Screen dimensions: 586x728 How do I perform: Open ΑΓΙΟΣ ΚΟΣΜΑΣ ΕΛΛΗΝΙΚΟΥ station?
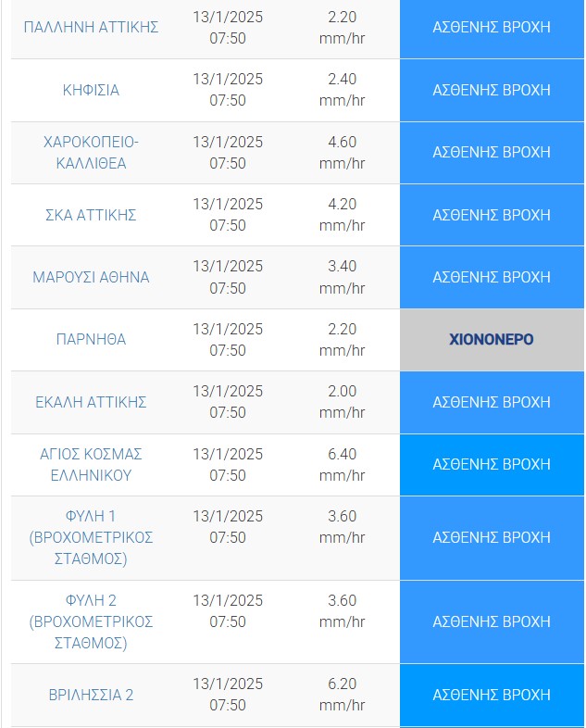[91, 464]
